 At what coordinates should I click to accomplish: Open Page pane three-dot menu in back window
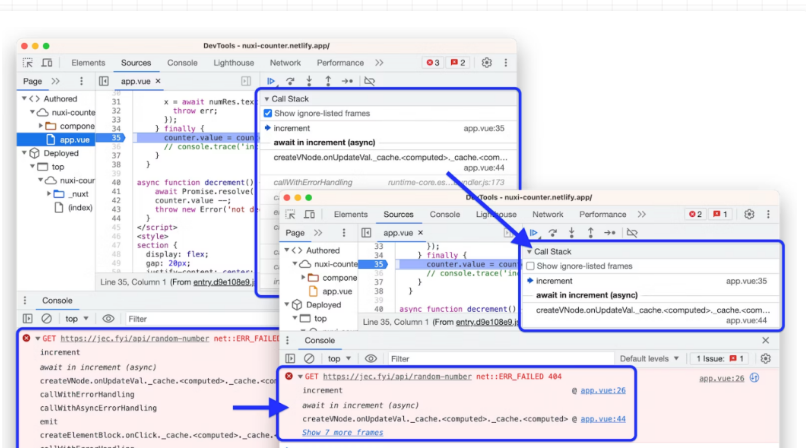click(x=81, y=81)
